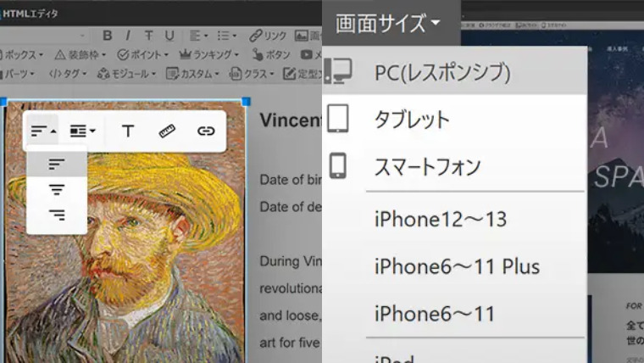Click the ruler size icon on the image toolbar
The height and width of the screenshot is (363, 644).
pos(167,131)
